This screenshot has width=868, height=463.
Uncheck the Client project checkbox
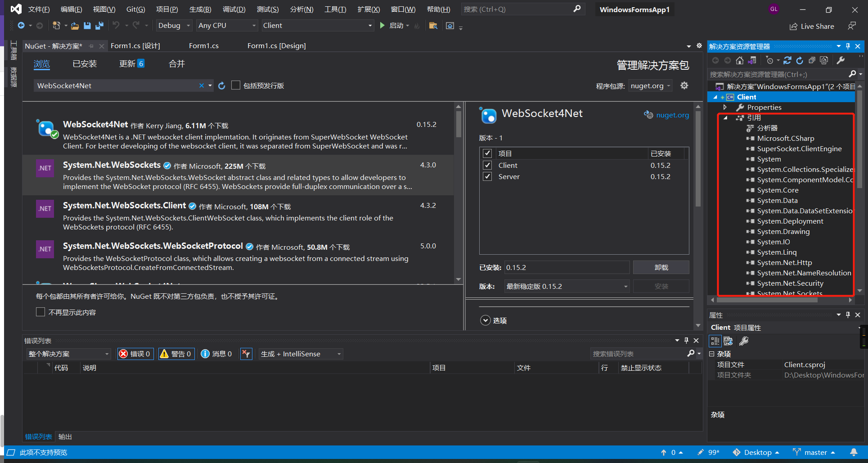pyautogui.click(x=487, y=165)
